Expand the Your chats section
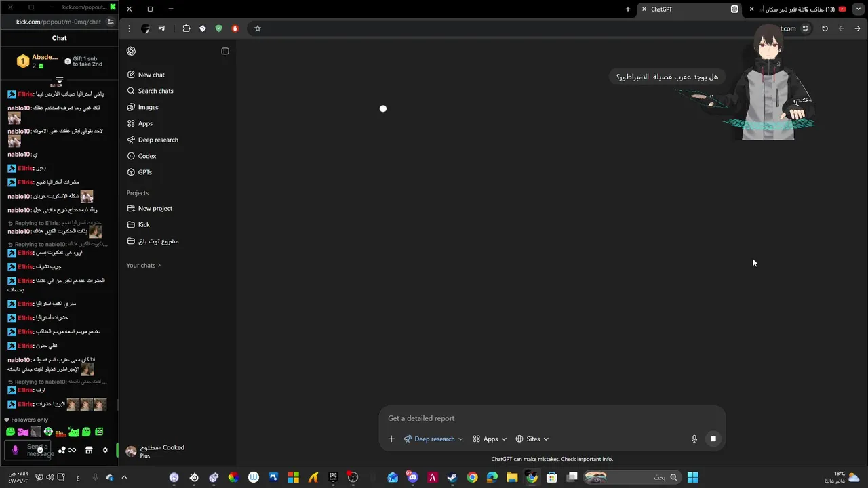868x488 pixels. (x=144, y=265)
